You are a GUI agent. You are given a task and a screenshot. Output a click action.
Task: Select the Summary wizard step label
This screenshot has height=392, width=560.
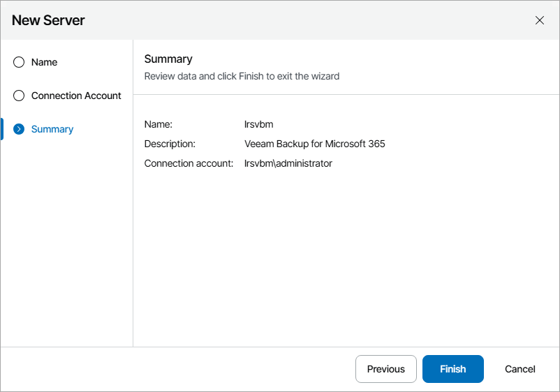coord(52,129)
